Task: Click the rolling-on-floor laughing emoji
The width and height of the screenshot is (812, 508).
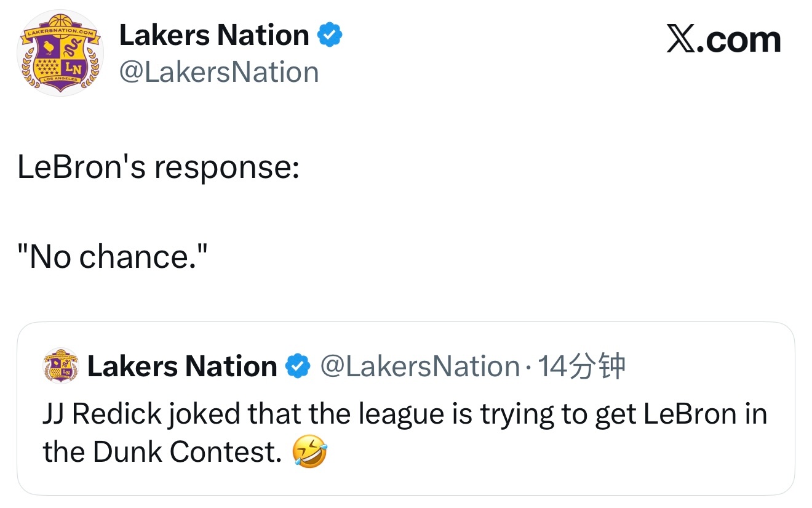Action: pyautogui.click(x=310, y=453)
